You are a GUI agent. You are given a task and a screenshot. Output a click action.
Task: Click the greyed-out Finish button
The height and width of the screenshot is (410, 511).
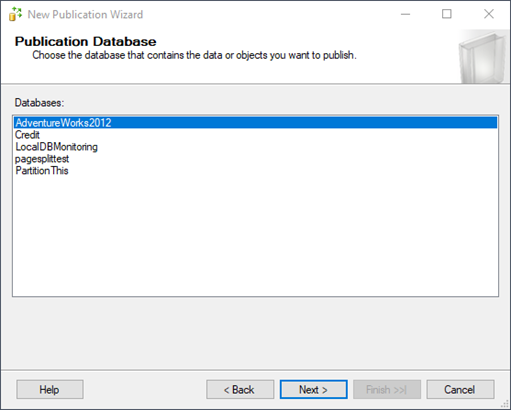(x=387, y=389)
